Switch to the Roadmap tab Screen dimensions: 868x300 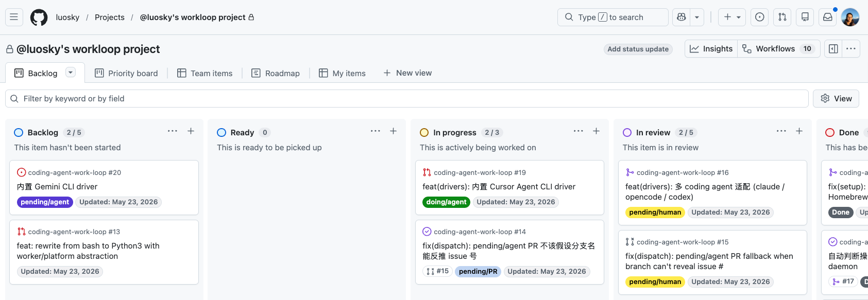[x=275, y=73]
